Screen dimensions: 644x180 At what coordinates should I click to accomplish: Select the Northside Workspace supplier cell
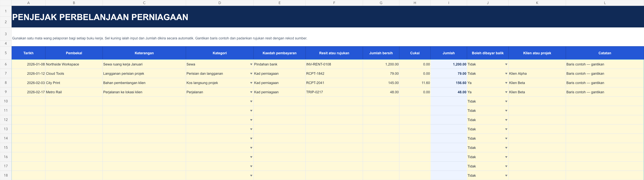point(74,64)
